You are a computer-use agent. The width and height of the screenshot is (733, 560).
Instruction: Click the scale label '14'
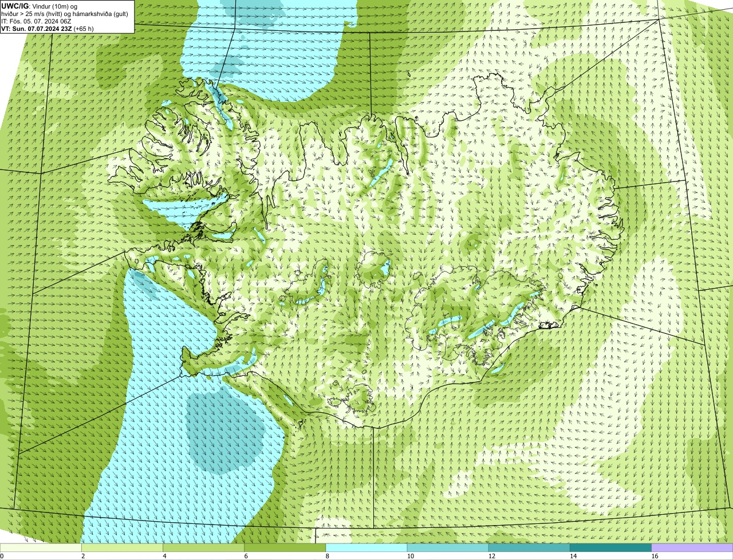[x=573, y=556]
